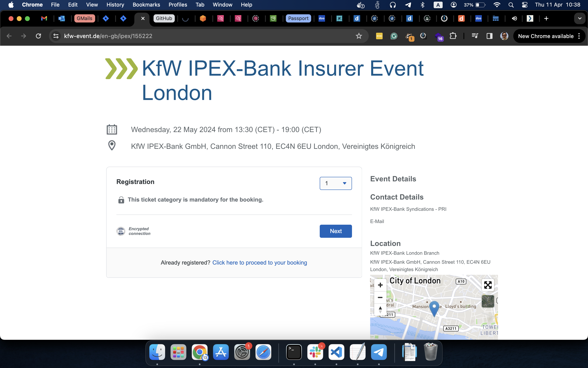The image size is (588, 368).
Task: Click KfW IPEX-Bank Syndications - PRI text
Action: point(408,209)
